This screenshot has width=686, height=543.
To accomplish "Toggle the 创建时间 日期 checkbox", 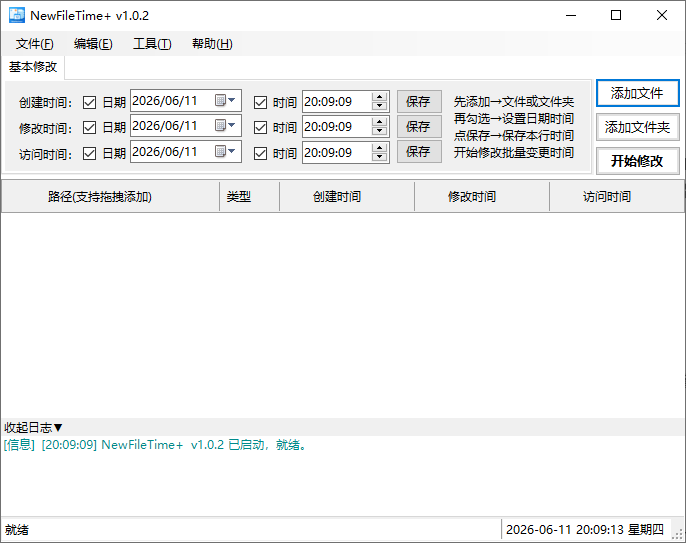I will (89, 102).
